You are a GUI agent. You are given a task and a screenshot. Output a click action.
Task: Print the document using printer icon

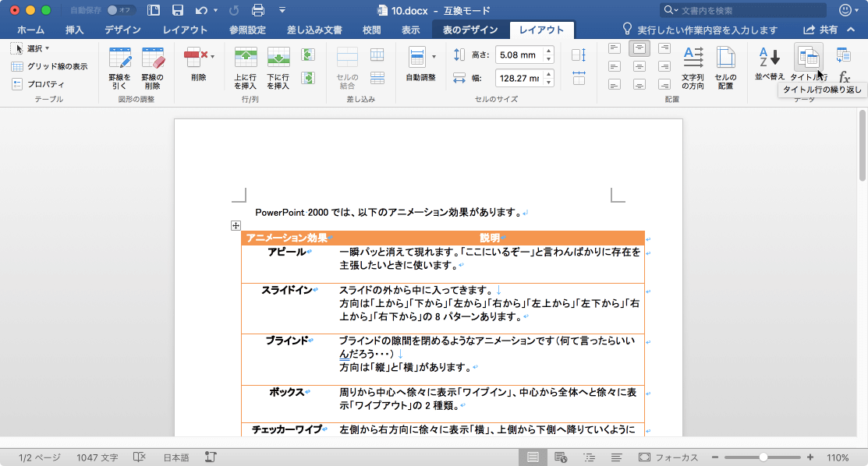257,10
